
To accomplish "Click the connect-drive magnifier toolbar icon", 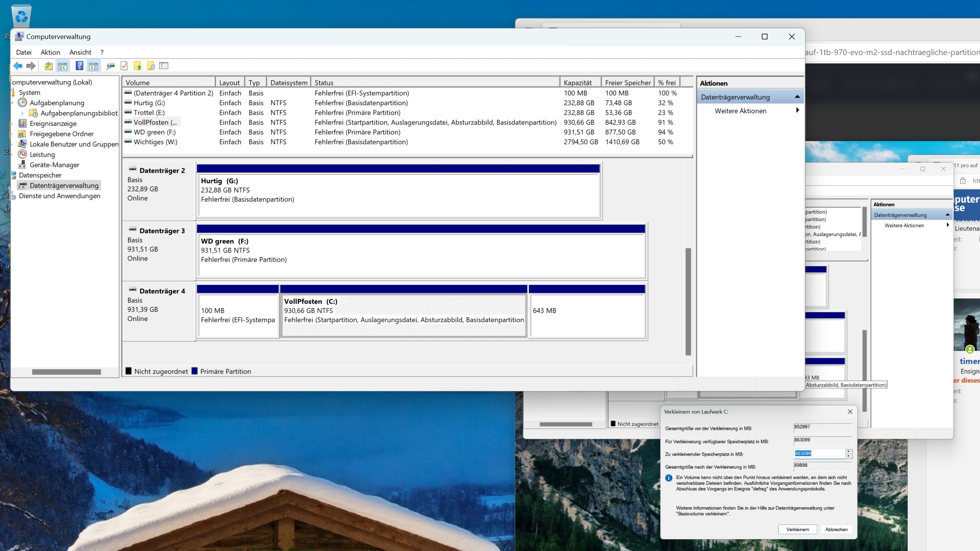I will [x=111, y=66].
